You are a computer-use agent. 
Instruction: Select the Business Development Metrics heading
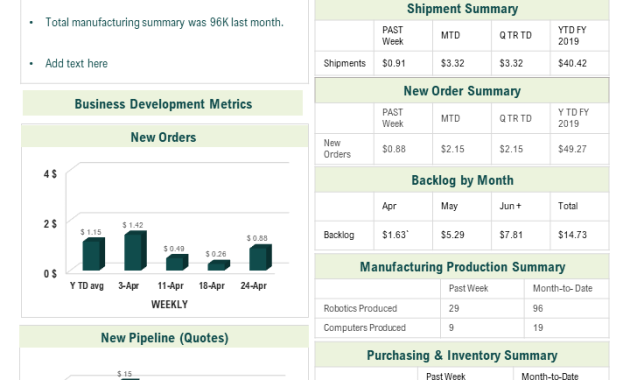tap(163, 104)
